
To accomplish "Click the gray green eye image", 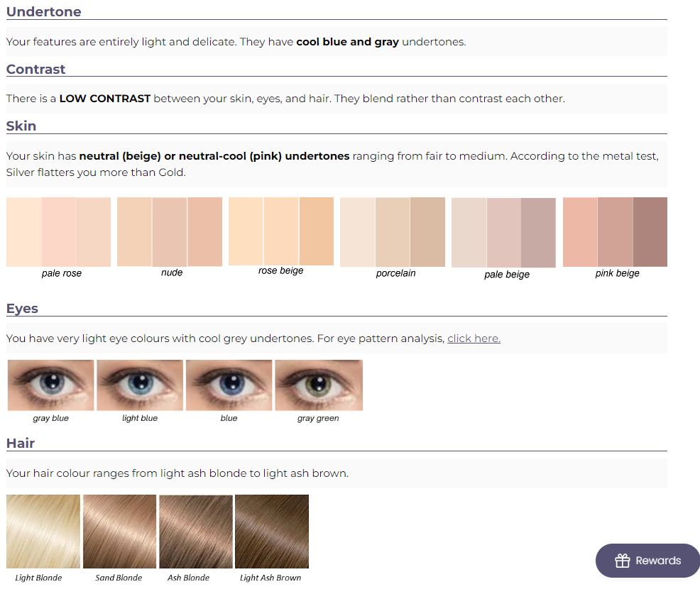I will click(318, 385).
